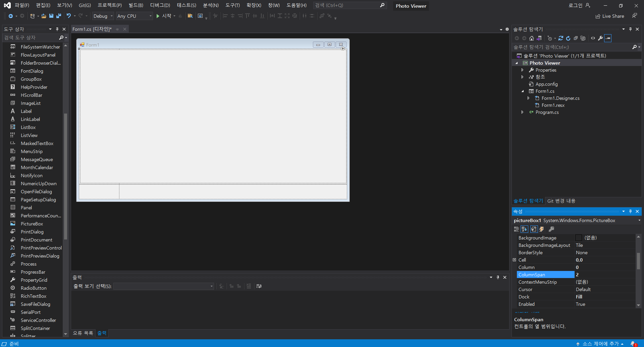
Task: Click the BackgroundImage color preview swatch
Action: [x=579, y=238]
